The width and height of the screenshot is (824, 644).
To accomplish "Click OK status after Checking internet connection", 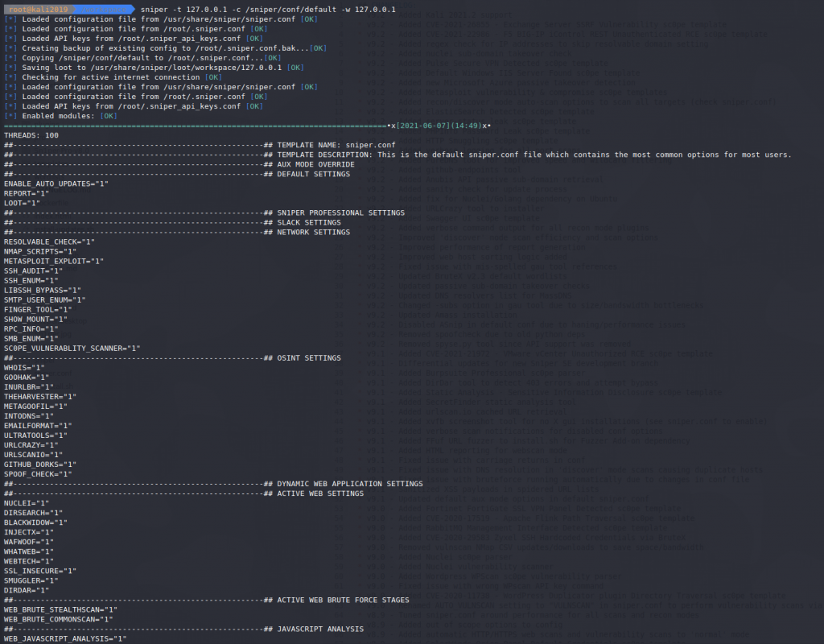I will (213, 77).
